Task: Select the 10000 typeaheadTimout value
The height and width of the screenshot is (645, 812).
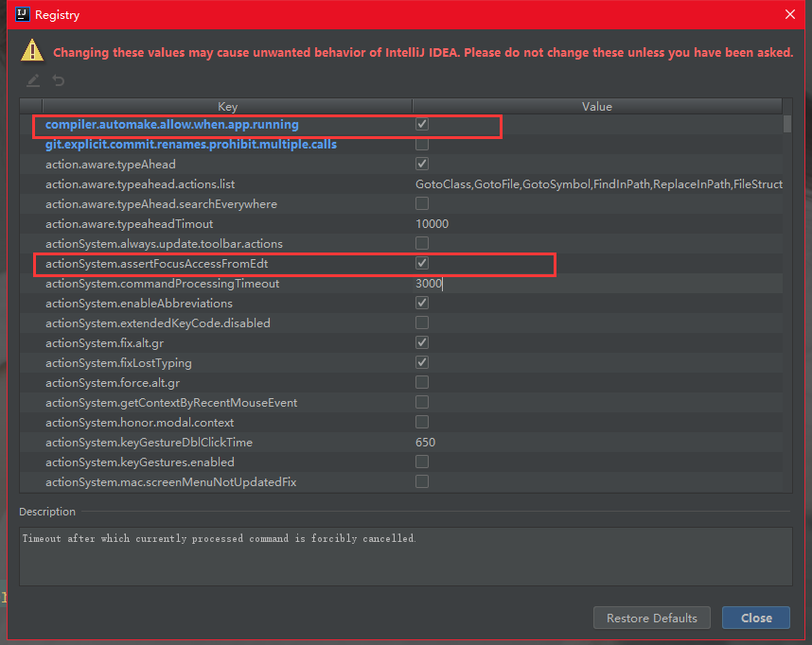Action: click(432, 223)
